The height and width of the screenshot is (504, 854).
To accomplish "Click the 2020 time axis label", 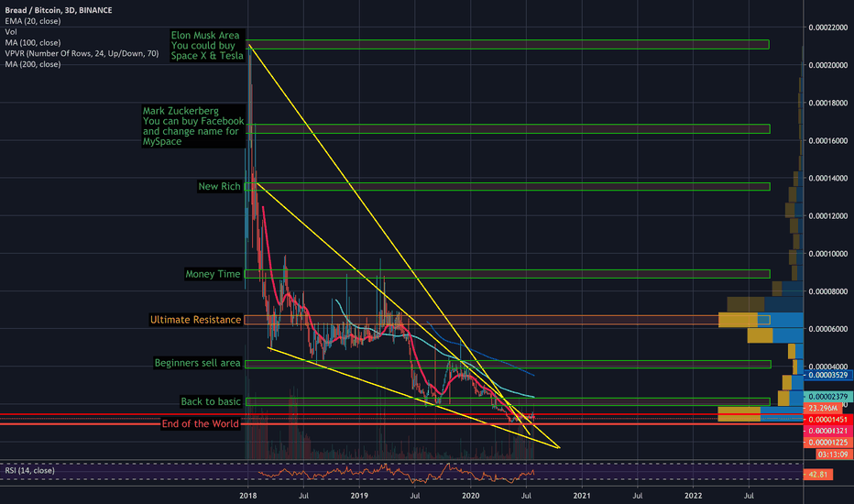I will (x=471, y=496).
